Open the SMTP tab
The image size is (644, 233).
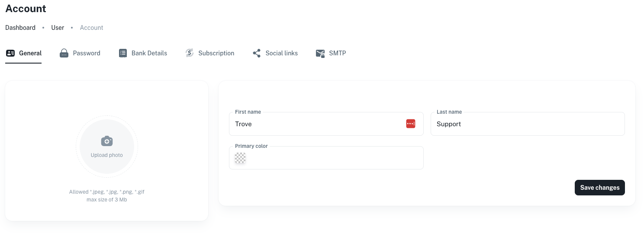[337, 53]
